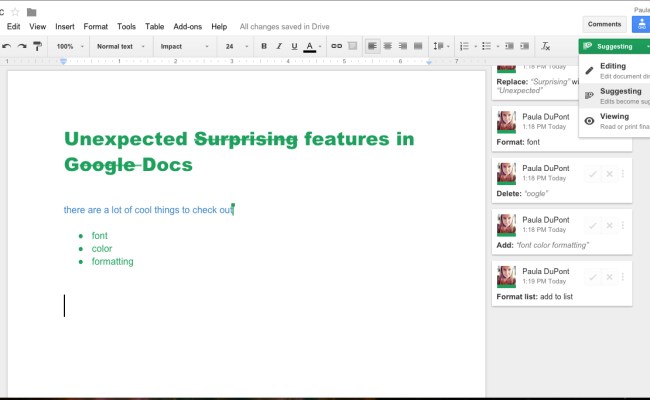Click the clear formatting icon
This screenshot has width=650, height=400.
tap(546, 46)
